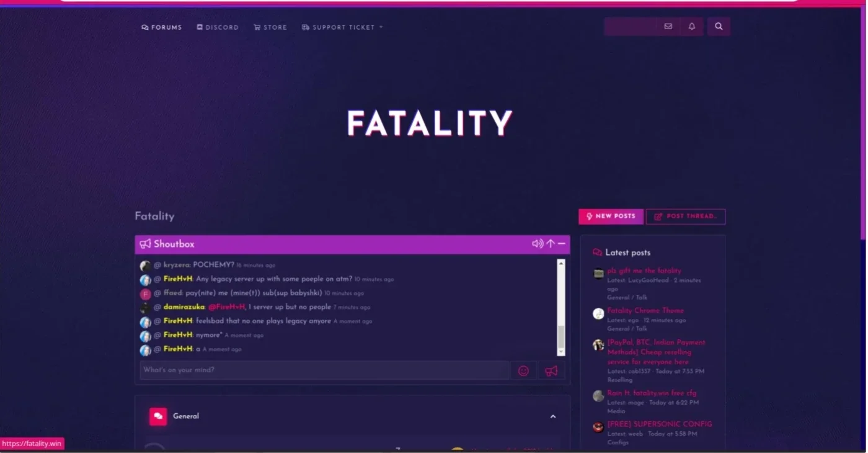This screenshot has height=453, width=868.
Task: Collapse the General category chevron
Action: coord(553,416)
